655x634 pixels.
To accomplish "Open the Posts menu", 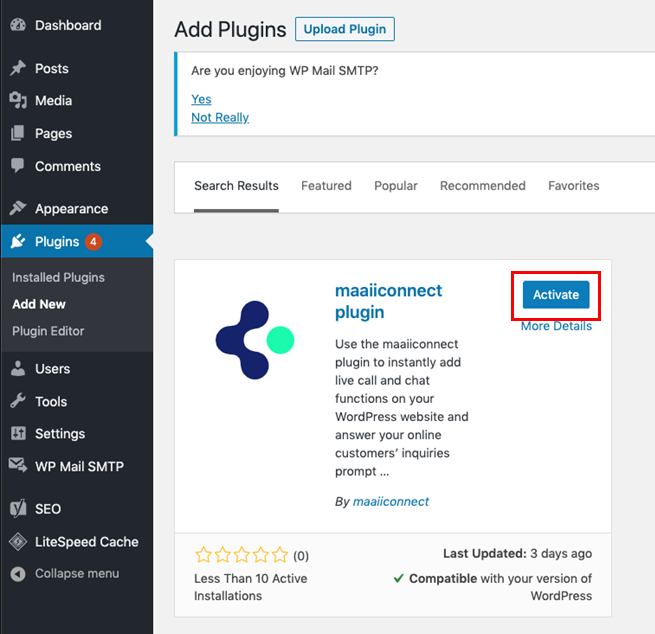I will 76,68.
